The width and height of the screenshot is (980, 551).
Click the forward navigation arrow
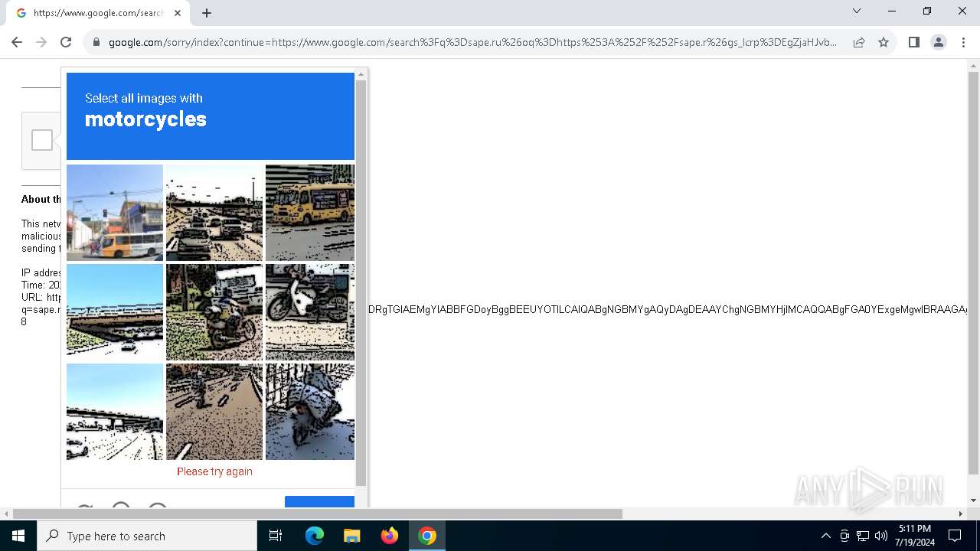tap(41, 42)
